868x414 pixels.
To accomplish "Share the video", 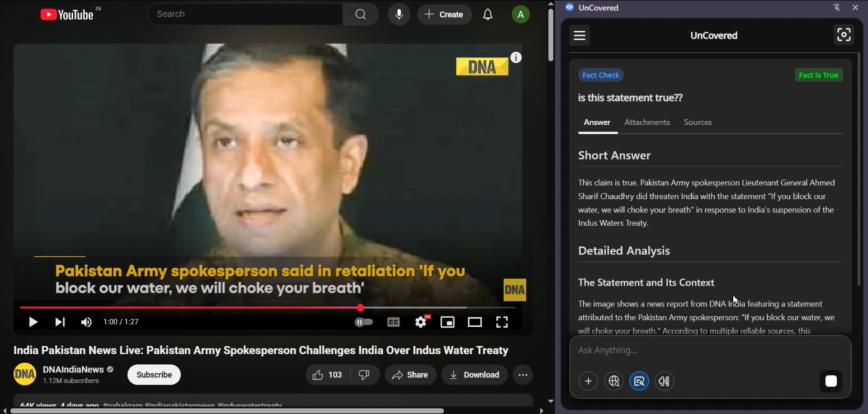I will coord(410,375).
